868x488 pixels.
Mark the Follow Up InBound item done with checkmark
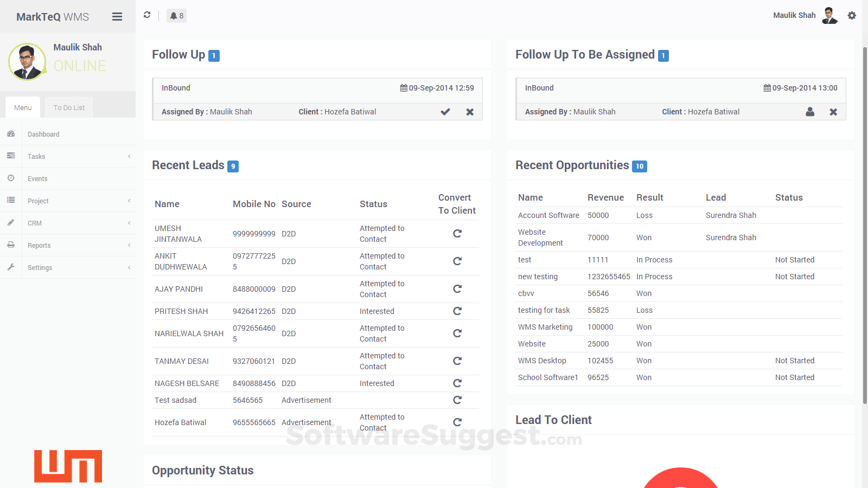click(445, 112)
